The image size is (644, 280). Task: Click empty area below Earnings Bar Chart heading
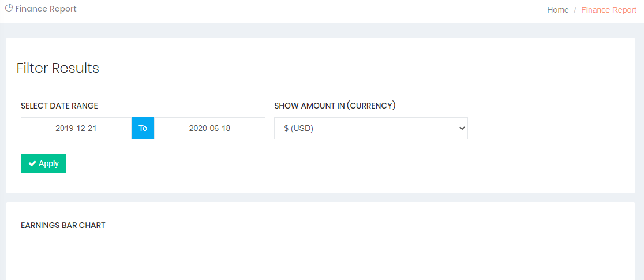(x=317, y=257)
